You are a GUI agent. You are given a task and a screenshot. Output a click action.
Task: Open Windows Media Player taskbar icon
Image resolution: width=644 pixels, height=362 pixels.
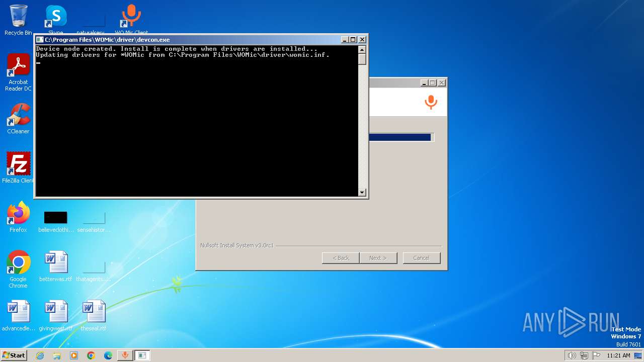point(74,355)
